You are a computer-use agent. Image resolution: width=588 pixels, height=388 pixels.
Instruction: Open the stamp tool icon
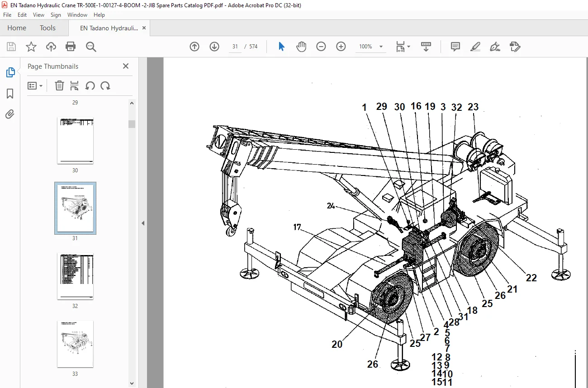(515, 47)
